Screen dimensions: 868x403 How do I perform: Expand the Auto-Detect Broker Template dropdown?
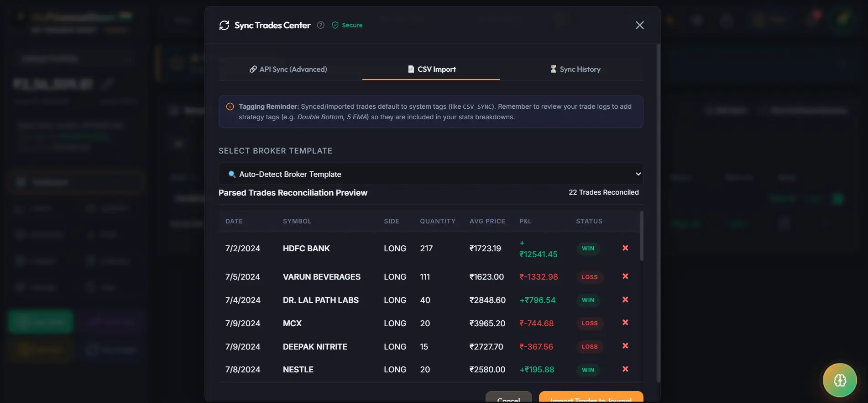point(431,174)
